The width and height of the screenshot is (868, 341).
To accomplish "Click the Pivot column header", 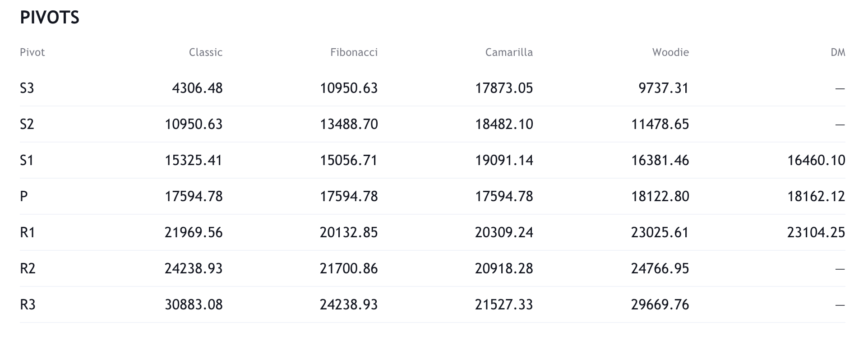I will point(32,52).
